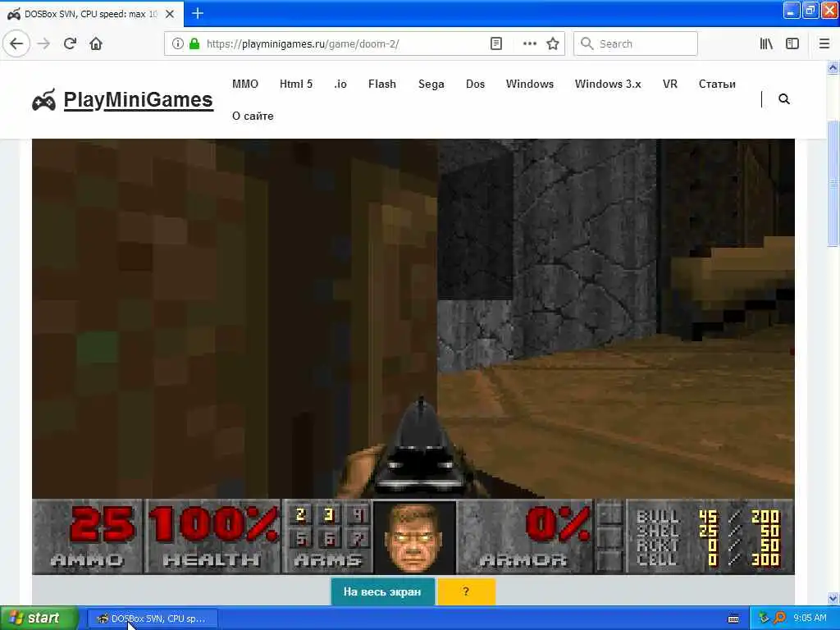Click the PlayMiniGames gamepad logo icon
The image size is (840, 630).
click(43, 100)
